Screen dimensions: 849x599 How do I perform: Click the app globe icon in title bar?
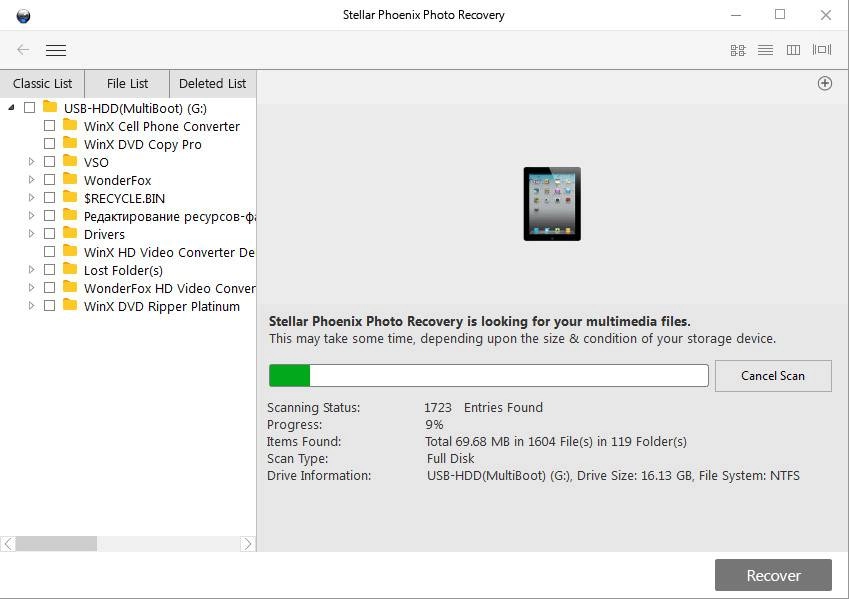click(23, 16)
